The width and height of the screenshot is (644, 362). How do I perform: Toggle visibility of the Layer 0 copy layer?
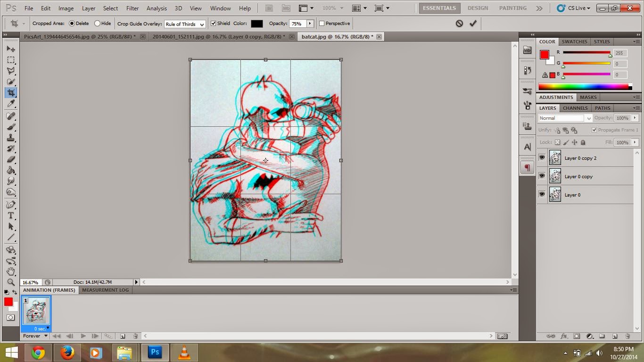[x=542, y=176]
